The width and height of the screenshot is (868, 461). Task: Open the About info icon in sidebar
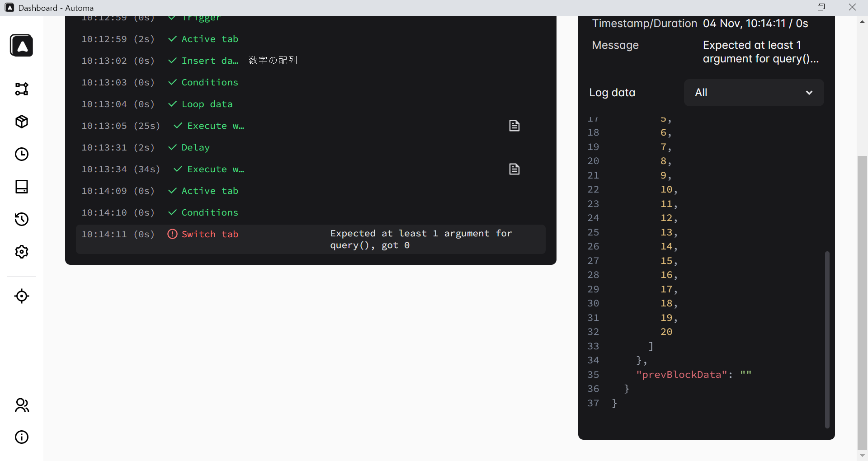pyautogui.click(x=21, y=437)
